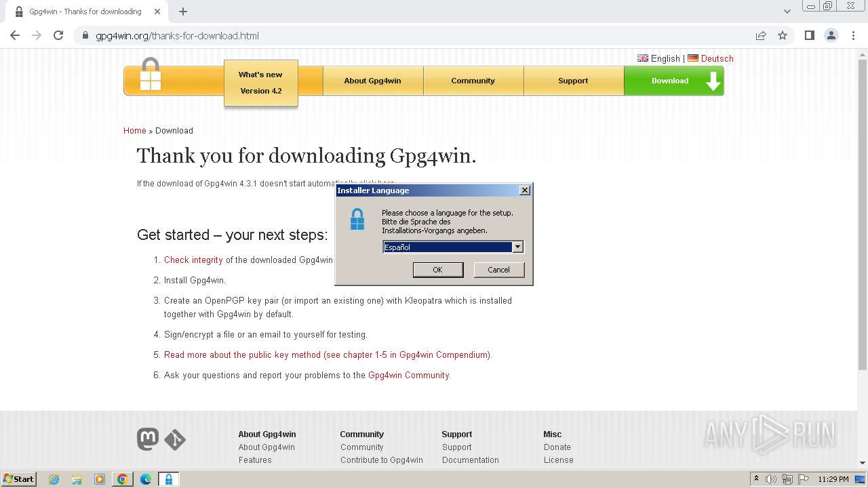Click footer Features link
868x488 pixels.
[x=255, y=460]
